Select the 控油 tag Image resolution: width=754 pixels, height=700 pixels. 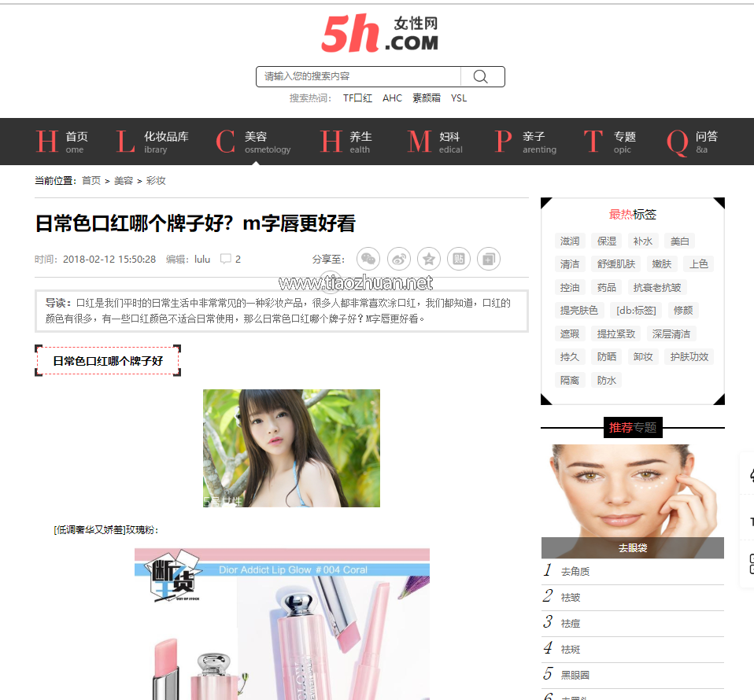click(570, 288)
